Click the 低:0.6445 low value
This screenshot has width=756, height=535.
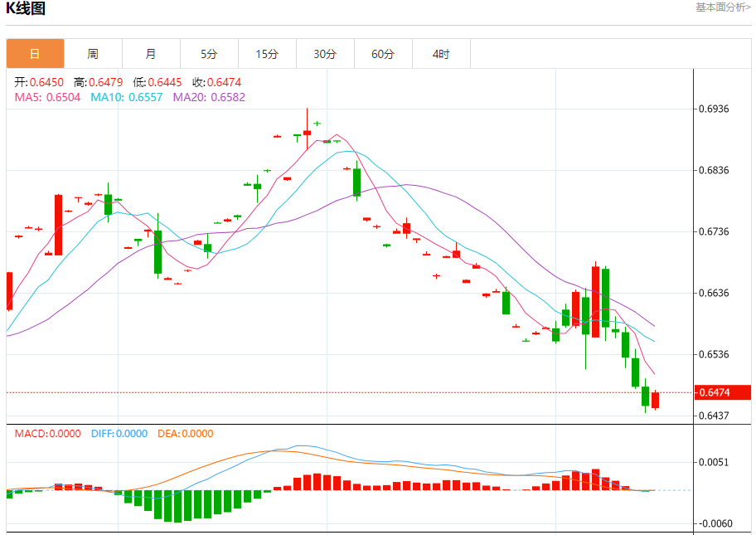point(157,82)
